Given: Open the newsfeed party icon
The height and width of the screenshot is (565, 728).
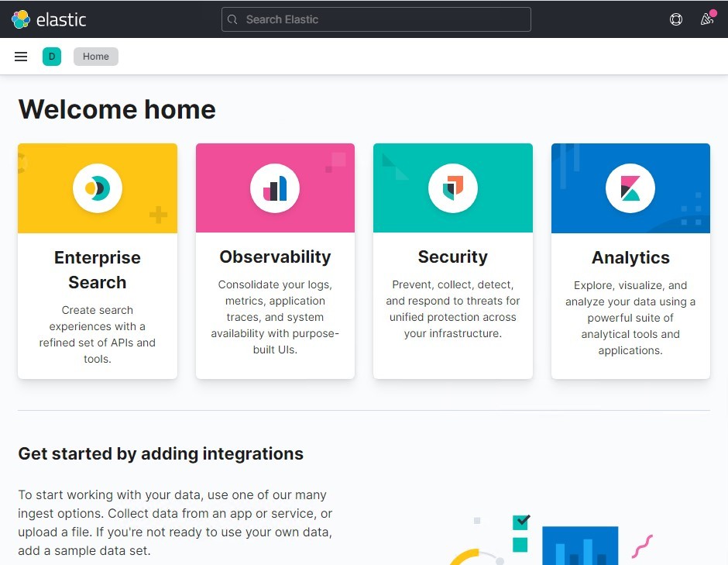Looking at the screenshot, I should pyautogui.click(x=707, y=19).
